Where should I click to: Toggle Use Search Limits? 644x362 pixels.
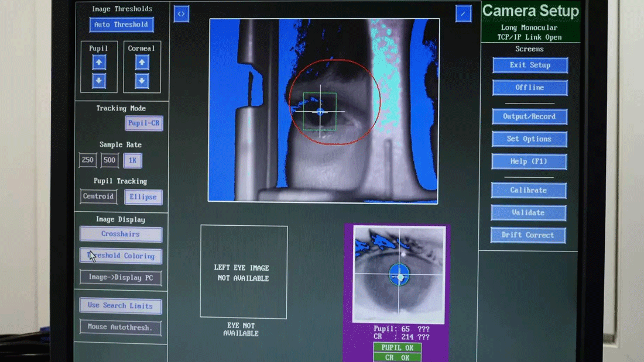coord(121,305)
